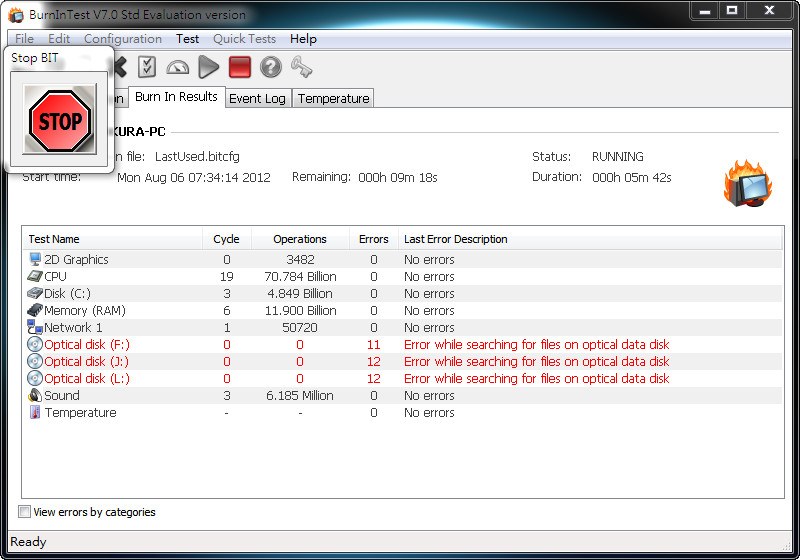Select Optical disk (J:) row name
The width and height of the screenshot is (800, 560).
coord(86,361)
